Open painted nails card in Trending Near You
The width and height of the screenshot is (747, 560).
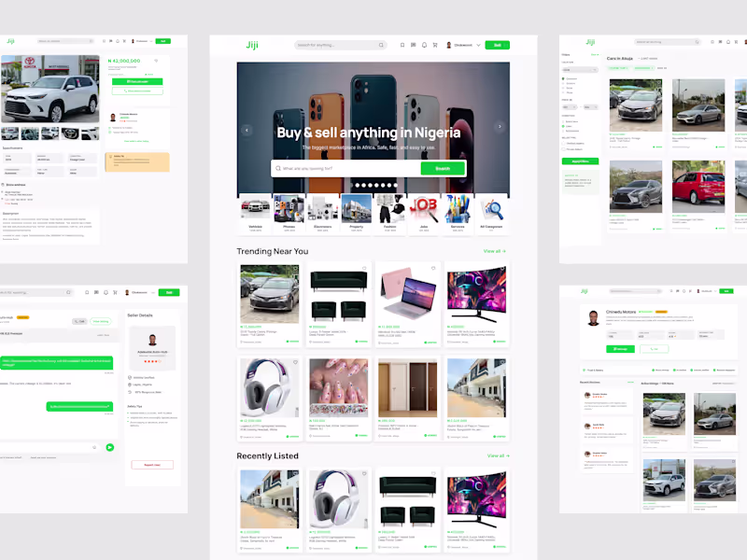click(339, 399)
